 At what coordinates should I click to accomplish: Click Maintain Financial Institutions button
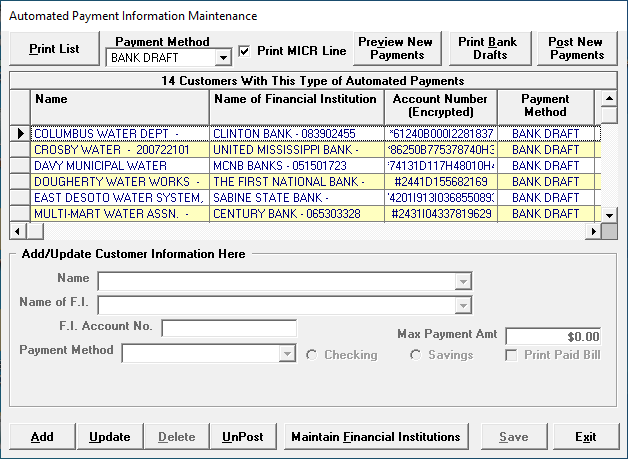tap(376, 437)
